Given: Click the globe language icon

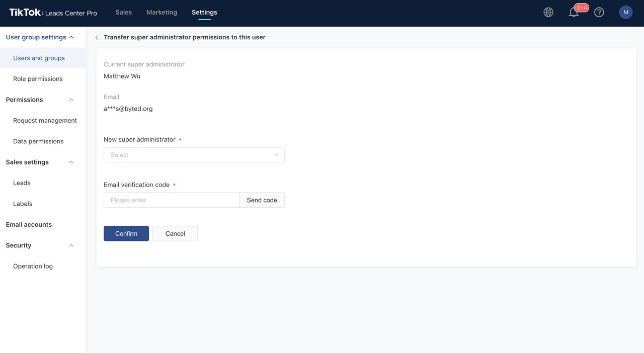Looking at the screenshot, I should (548, 12).
